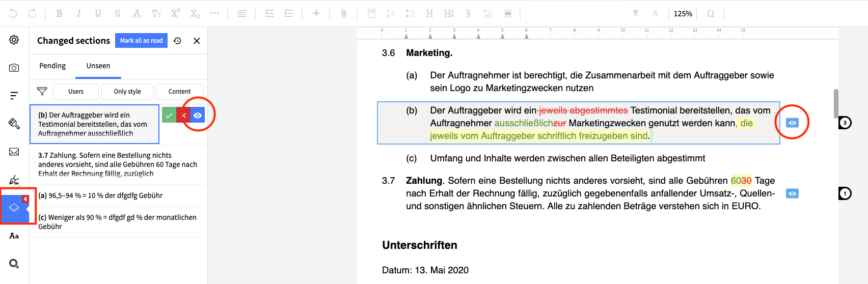Decrease the paragraph indent
868x284 pixels.
tap(269, 13)
